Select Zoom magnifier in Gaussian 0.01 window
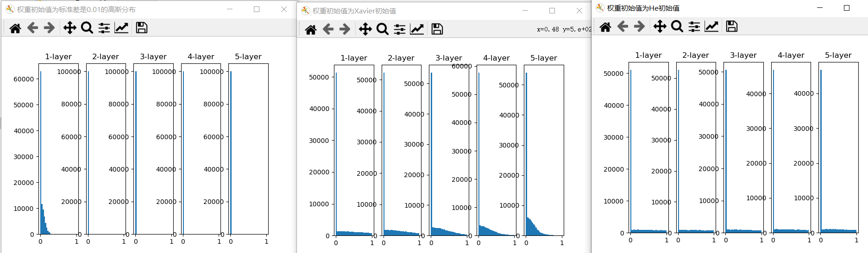The height and width of the screenshot is (253, 868). pyautogui.click(x=87, y=28)
